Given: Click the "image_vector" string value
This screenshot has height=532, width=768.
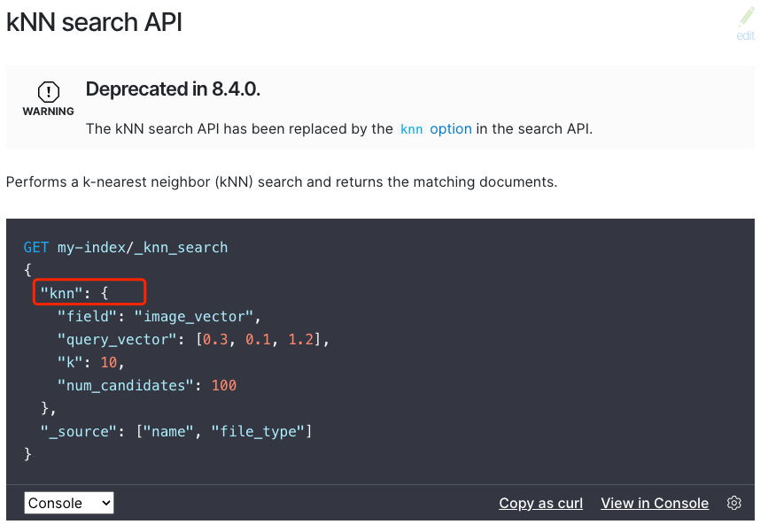Looking at the screenshot, I should [x=197, y=316].
